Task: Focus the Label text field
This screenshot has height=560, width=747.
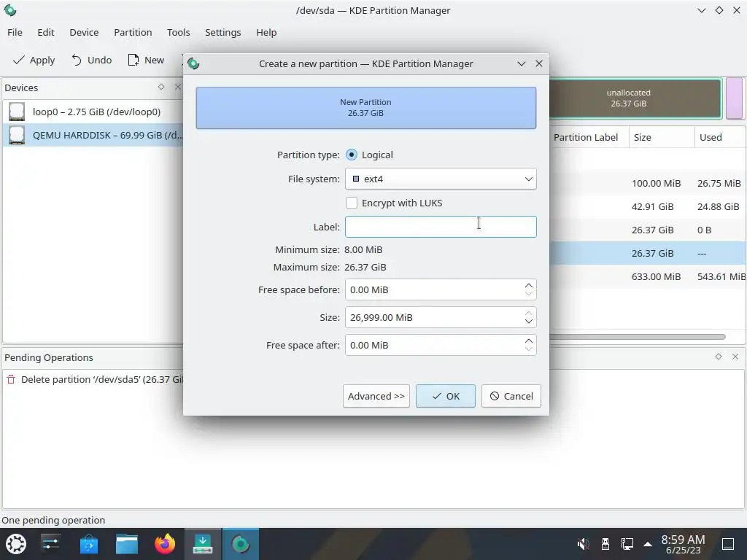Action: [x=441, y=227]
